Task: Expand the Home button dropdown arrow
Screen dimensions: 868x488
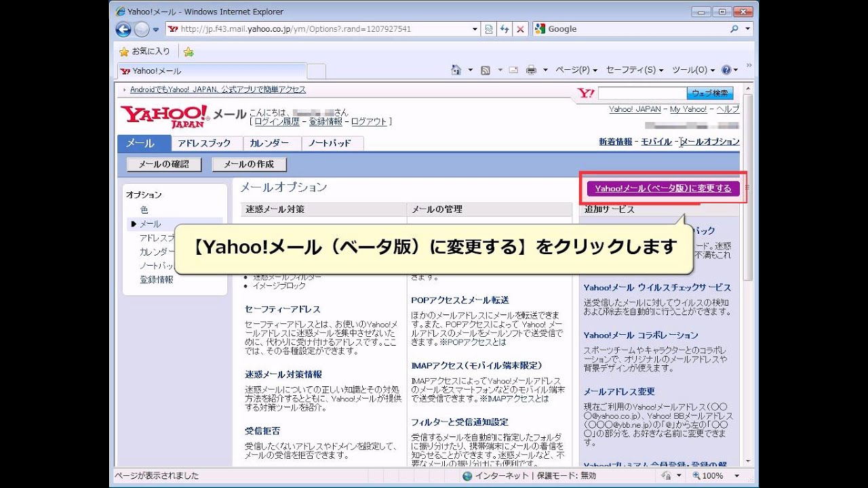Action: [470, 70]
